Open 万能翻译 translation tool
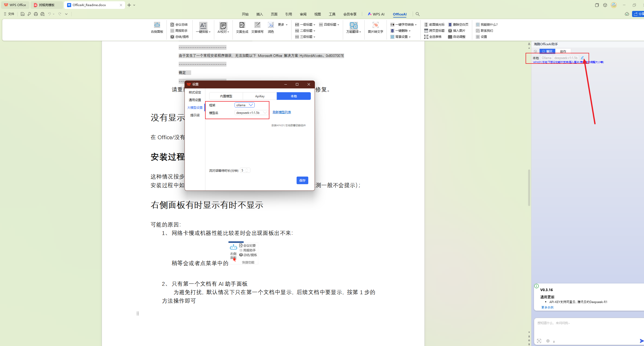644x346 pixels. pyautogui.click(x=354, y=28)
